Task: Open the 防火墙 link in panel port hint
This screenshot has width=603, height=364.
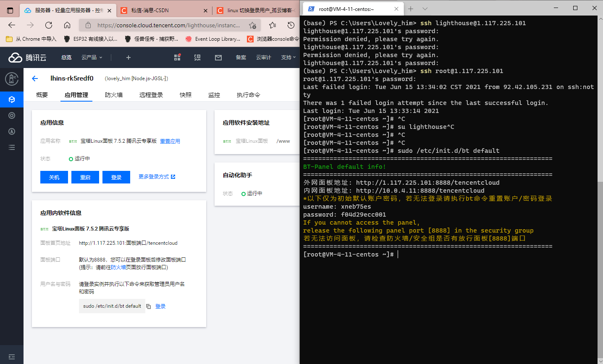Action: point(118,267)
